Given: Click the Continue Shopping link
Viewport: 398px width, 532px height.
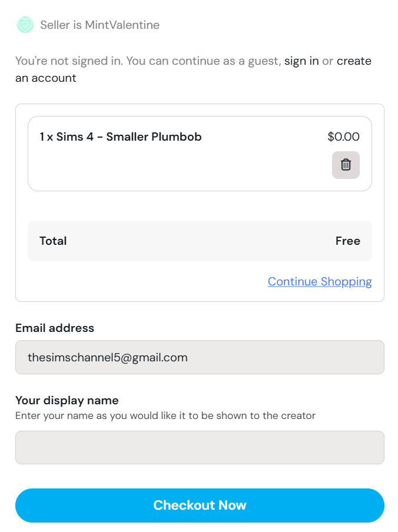Looking at the screenshot, I should click(320, 281).
